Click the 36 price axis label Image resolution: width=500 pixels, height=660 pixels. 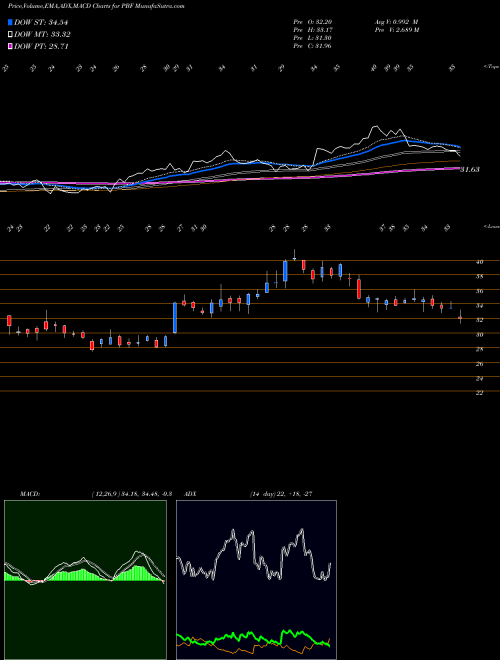tap(479, 291)
